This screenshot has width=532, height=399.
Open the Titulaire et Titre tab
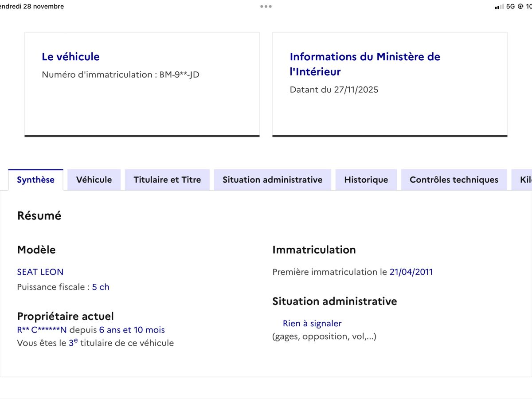coord(167,180)
